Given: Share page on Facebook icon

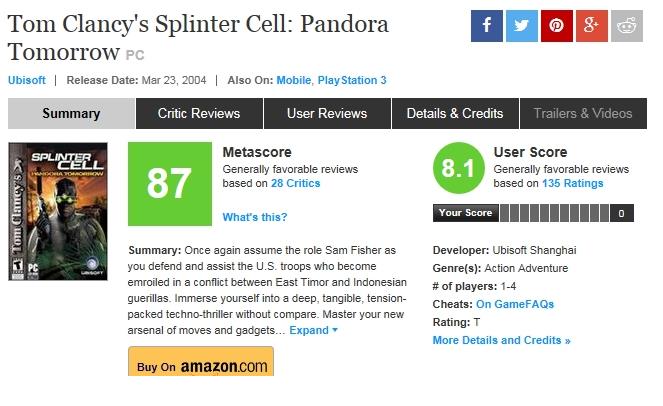Looking at the screenshot, I should coord(487,26).
